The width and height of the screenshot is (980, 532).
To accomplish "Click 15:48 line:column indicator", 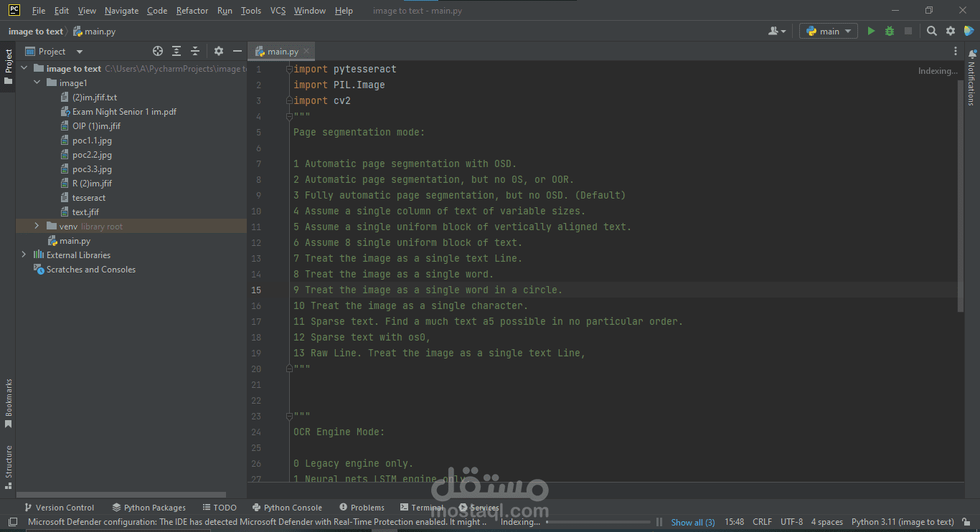I will [x=735, y=522].
